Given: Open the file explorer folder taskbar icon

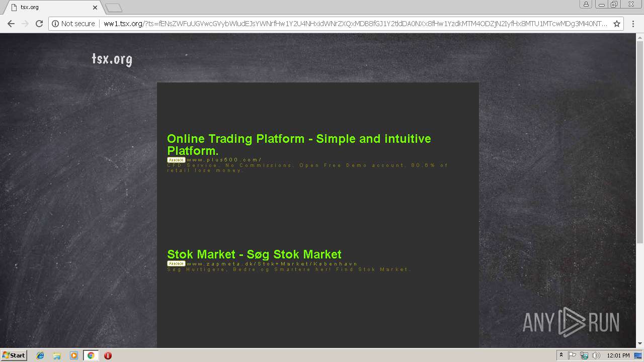Looking at the screenshot, I should pos(57,355).
